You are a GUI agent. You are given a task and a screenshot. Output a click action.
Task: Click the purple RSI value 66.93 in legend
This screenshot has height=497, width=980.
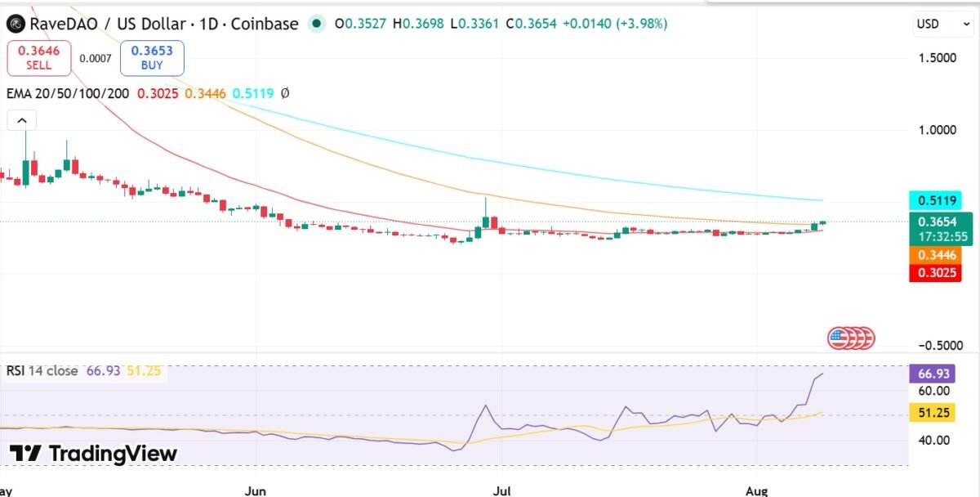pyautogui.click(x=103, y=371)
